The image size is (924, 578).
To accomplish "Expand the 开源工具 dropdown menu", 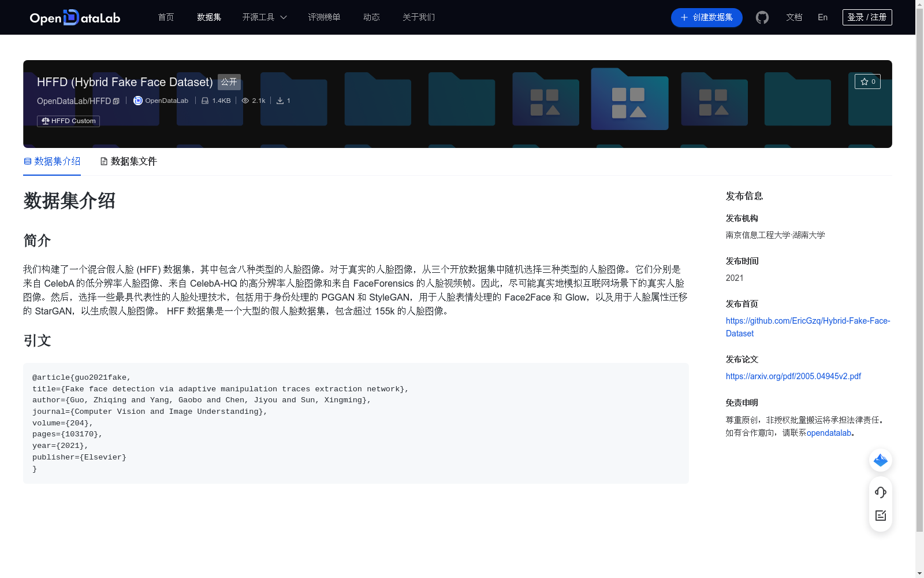I will point(264,17).
